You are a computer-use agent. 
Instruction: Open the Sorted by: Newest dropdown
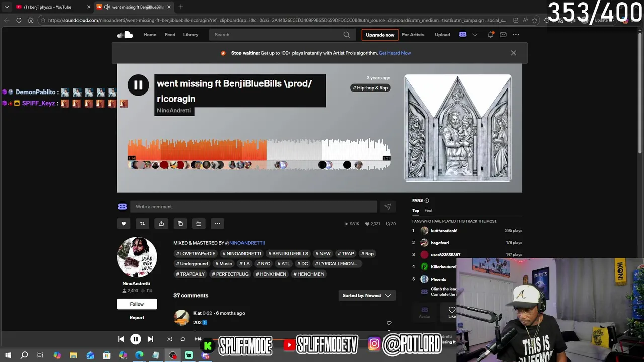[x=367, y=296]
